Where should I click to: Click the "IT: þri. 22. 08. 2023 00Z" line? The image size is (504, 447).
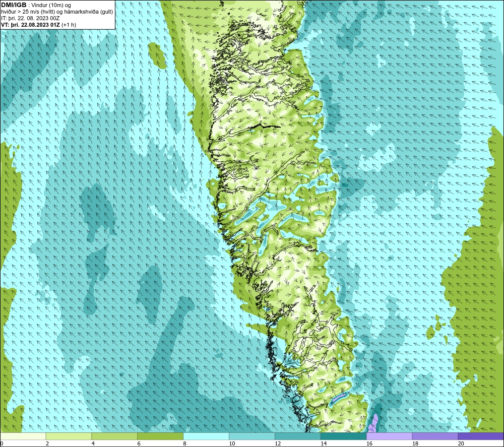pyautogui.click(x=30, y=18)
